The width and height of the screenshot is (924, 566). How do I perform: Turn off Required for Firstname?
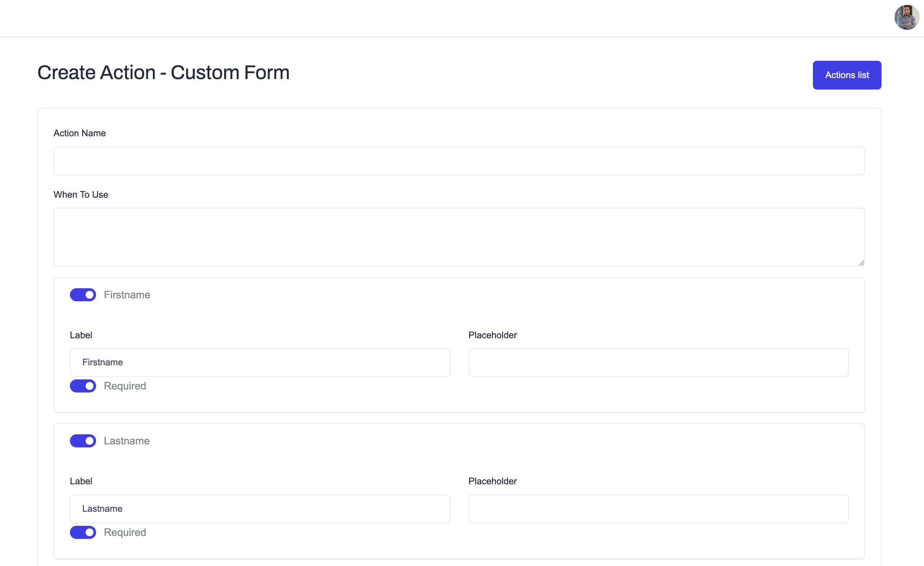point(83,386)
